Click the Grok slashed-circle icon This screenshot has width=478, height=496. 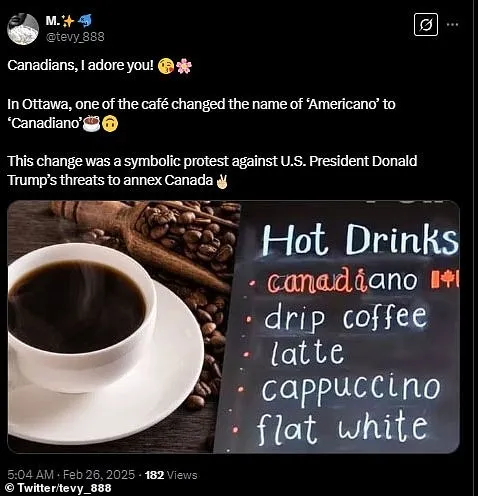(x=426, y=25)
